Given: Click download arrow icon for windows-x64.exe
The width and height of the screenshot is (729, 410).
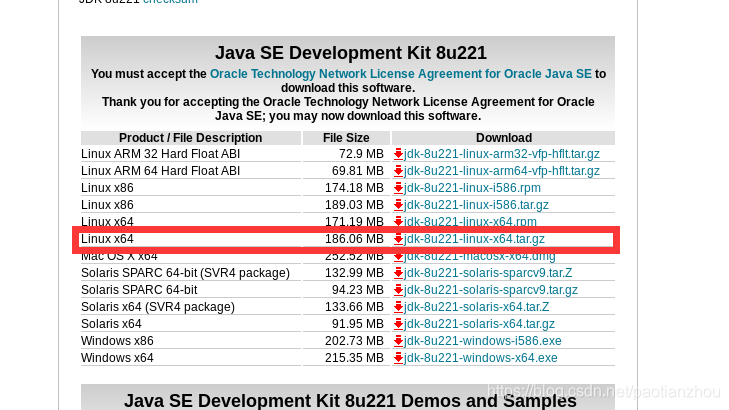Looking at the screenshot, I should point(398,358).
